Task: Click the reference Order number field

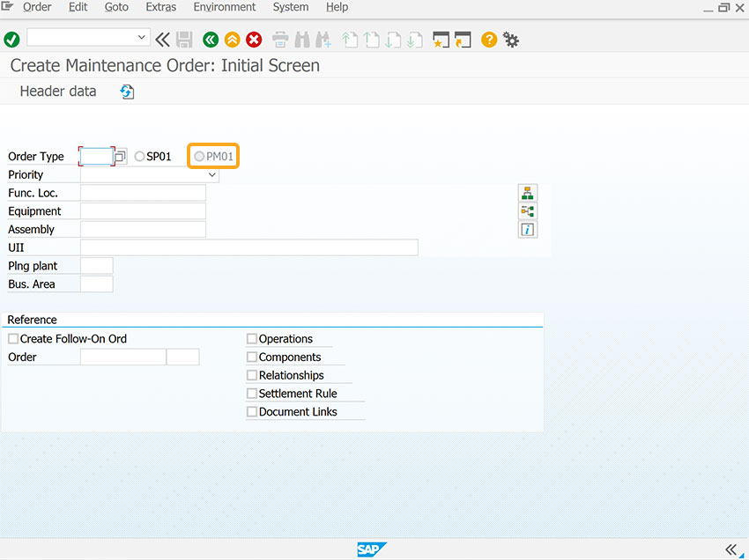Action: (122, 357)
